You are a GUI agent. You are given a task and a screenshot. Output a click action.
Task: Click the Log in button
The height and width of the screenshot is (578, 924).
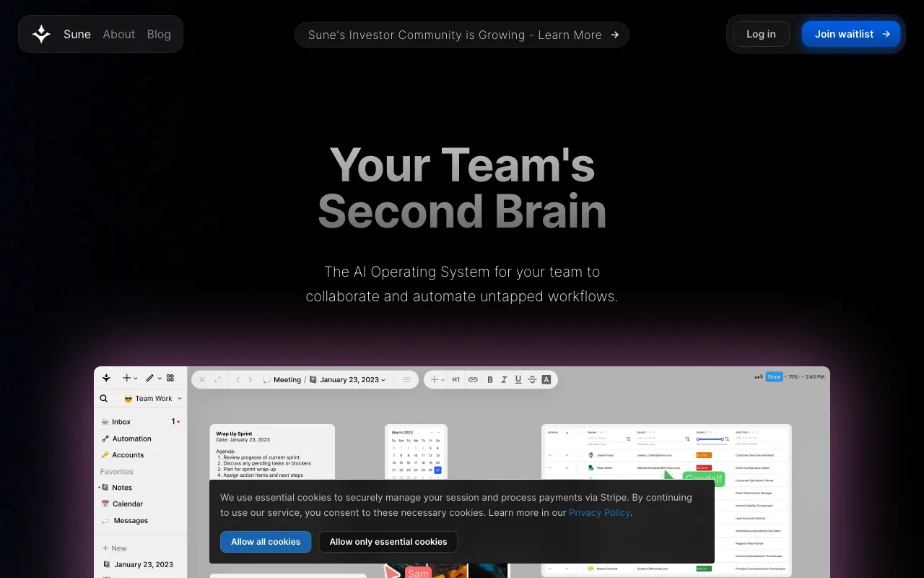761,34
